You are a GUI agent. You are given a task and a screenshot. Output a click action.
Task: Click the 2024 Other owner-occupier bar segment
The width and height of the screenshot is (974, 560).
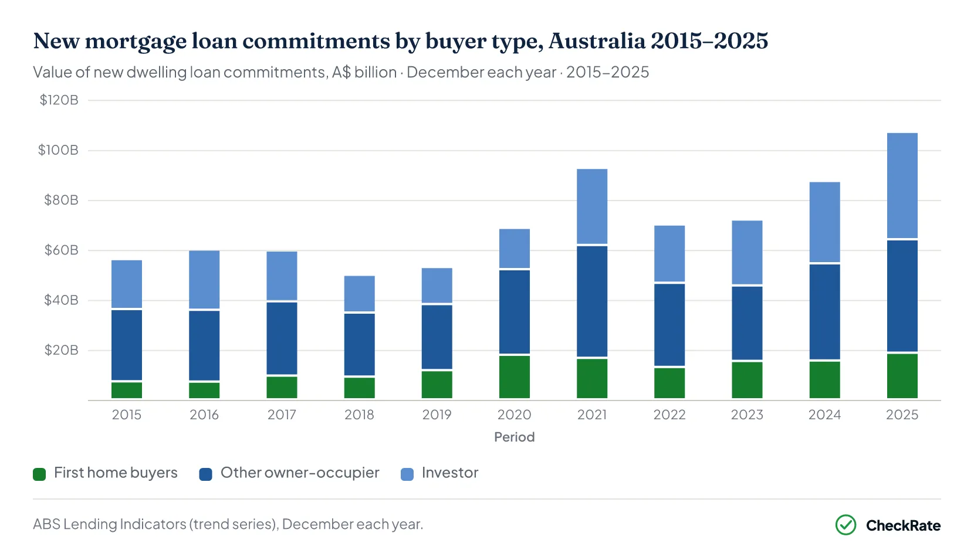pyautogui.click(x=825, y=312)
